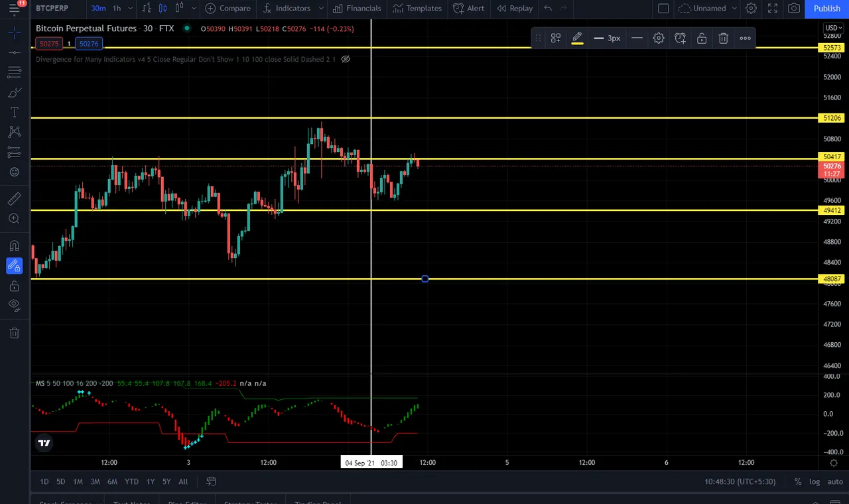Screen dimensions: 849x504
Task: Select the All date range
Action: click(183, 481)
